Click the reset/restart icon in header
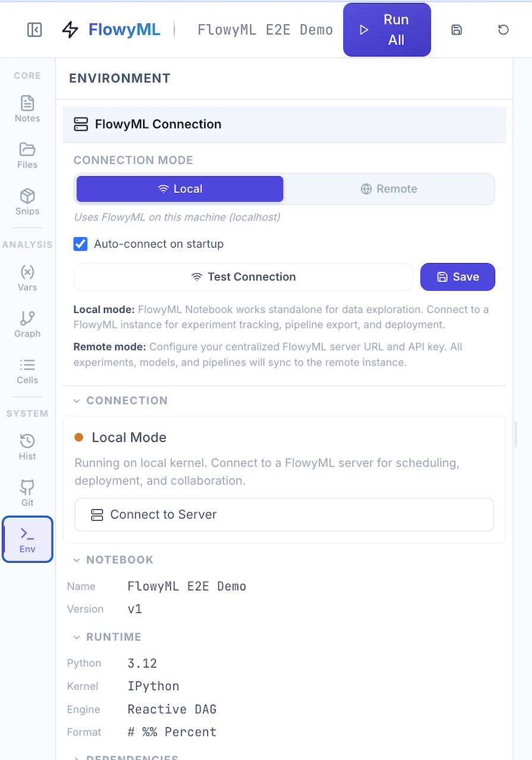 (x=503, y=30)
